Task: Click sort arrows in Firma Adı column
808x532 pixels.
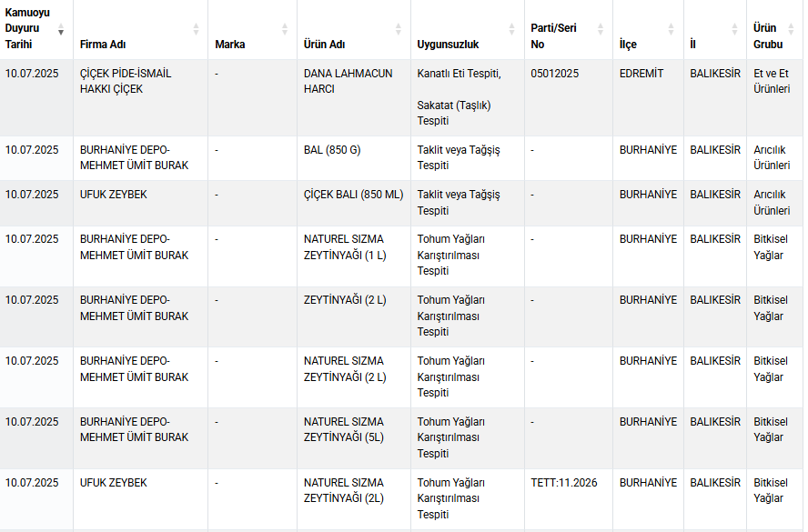Action: click(196, 29)
